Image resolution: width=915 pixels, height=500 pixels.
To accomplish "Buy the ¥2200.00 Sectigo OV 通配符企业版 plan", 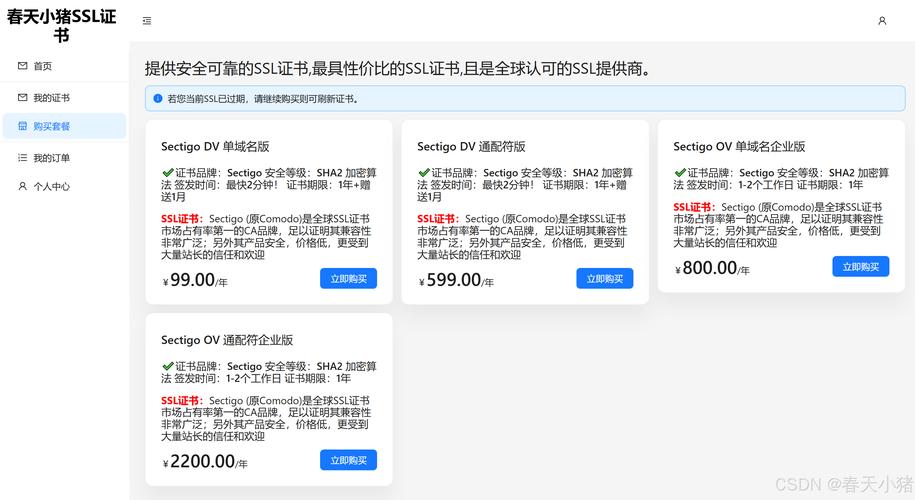I will (348, 460).
